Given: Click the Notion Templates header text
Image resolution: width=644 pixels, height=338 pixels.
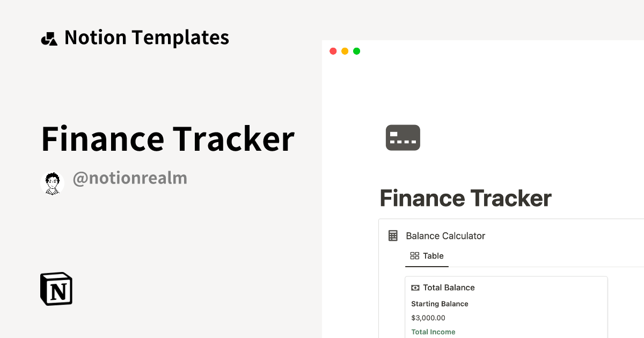Looking at the screenshot, I should [147, 38].
